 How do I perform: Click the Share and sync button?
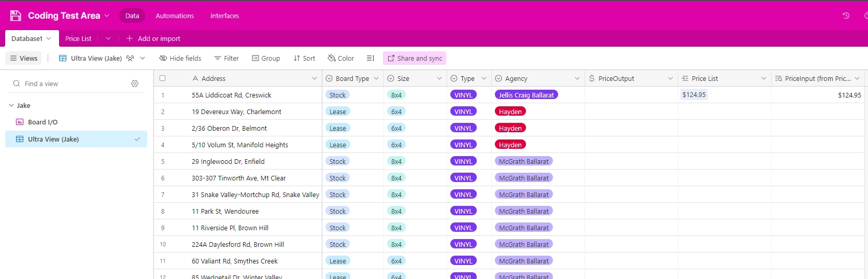pos(415,58)
